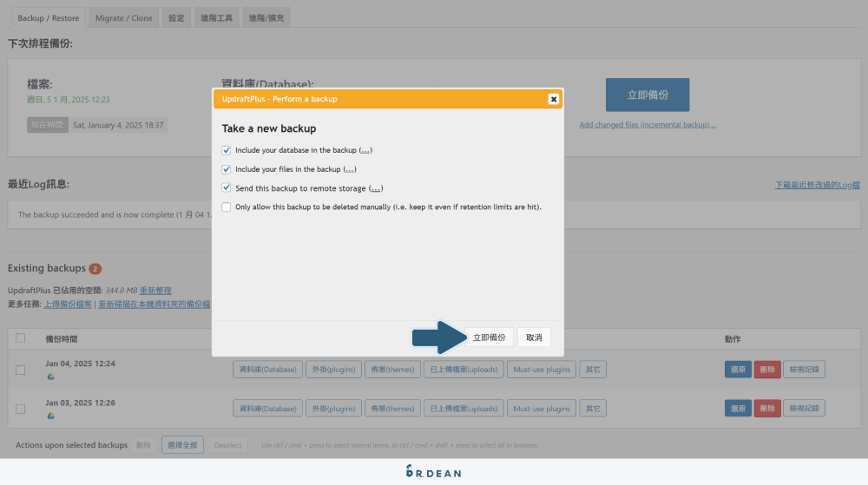Click 檢視記錄 for the Jan 03 backup

coord(804,409)
